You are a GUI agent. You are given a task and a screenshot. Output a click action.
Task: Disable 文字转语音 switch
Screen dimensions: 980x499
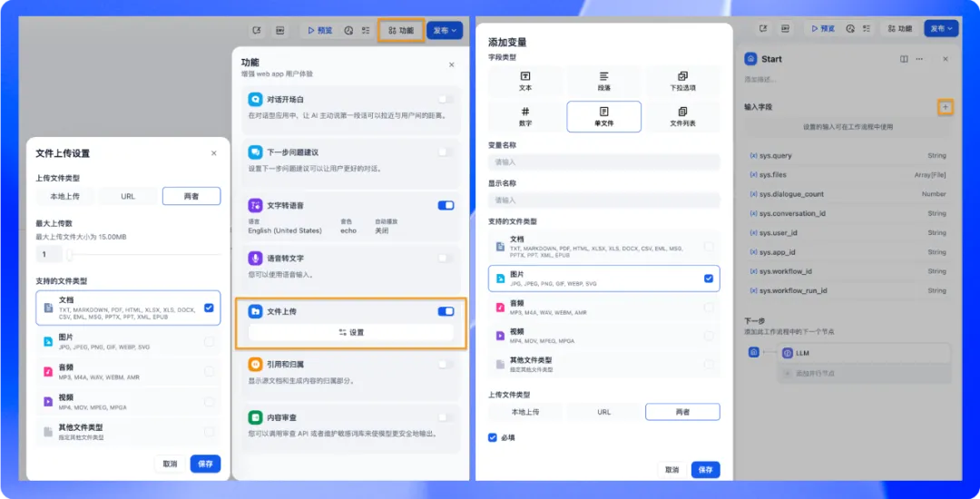click(446, 205)
